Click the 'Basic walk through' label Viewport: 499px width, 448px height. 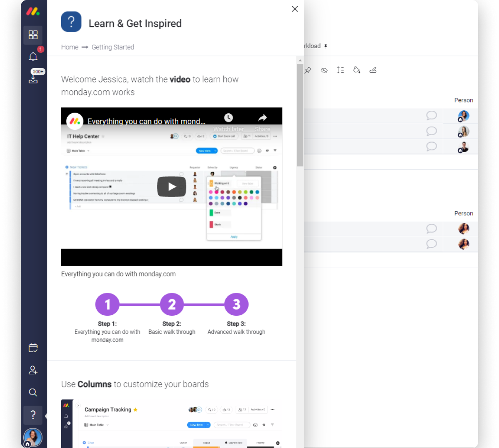[x=172, y=332]
